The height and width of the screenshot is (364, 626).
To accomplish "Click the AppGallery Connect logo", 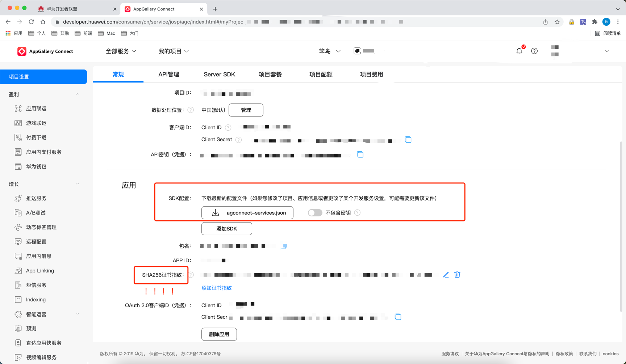I will point(45,51).
